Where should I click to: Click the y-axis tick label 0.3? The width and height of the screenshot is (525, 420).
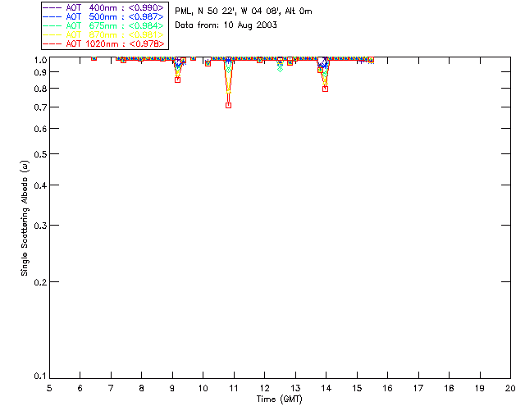[40, 226]
